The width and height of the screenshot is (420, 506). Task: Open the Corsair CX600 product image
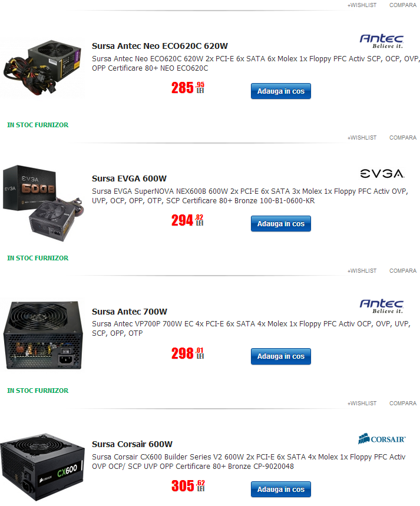pos(42,467)
